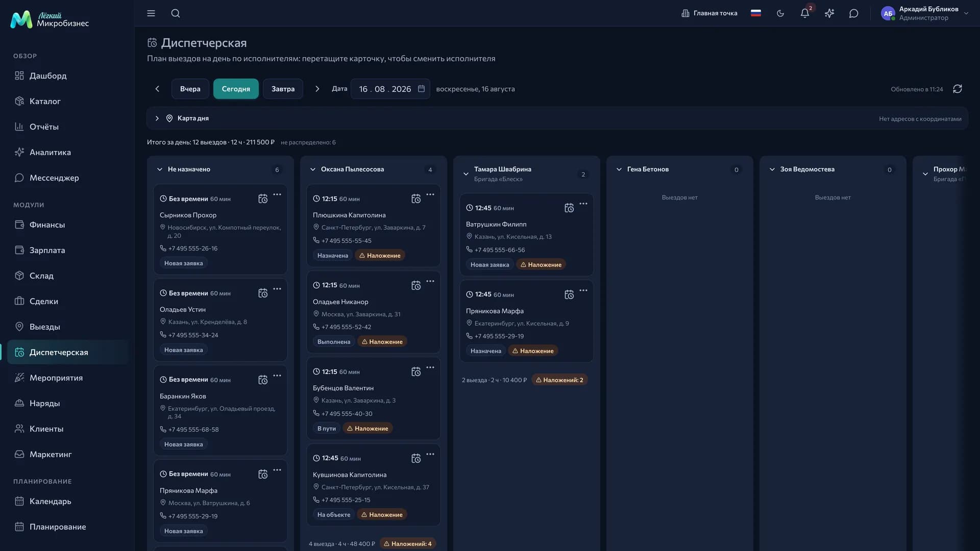Open the calendar picker icon in date field
Viewport: 980px width, 551px height.
pos(422,89)
